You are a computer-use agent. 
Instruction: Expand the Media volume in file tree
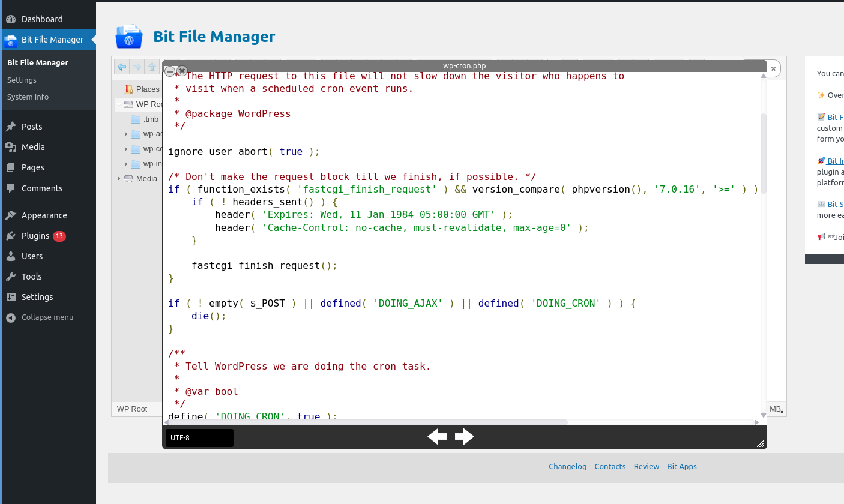[x=119, y=179]
